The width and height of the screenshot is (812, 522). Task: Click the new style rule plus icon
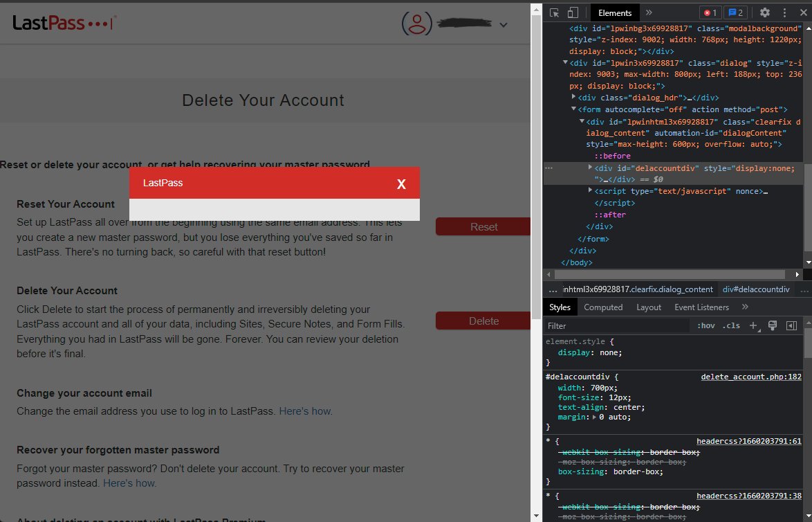pyautogui.click(x=753, y=326)
